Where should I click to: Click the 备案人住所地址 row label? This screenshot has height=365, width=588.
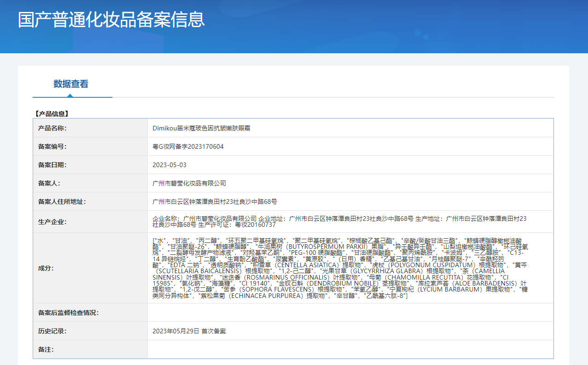62,202
